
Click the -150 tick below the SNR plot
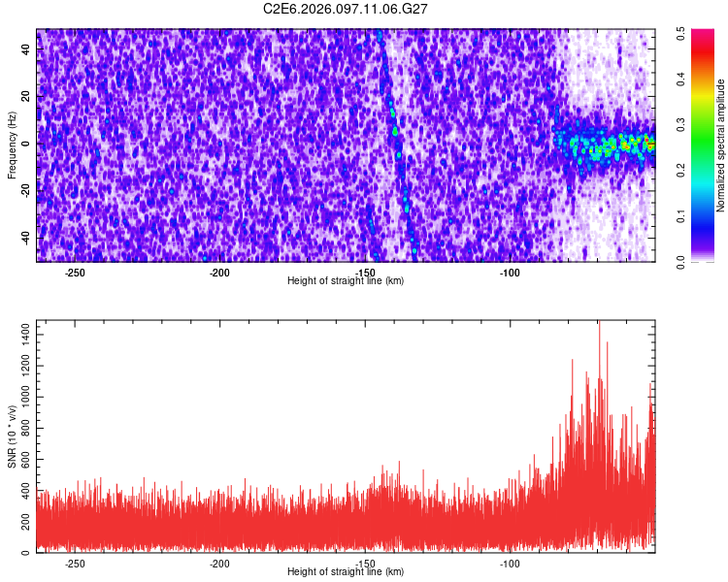tap(364, 563)
